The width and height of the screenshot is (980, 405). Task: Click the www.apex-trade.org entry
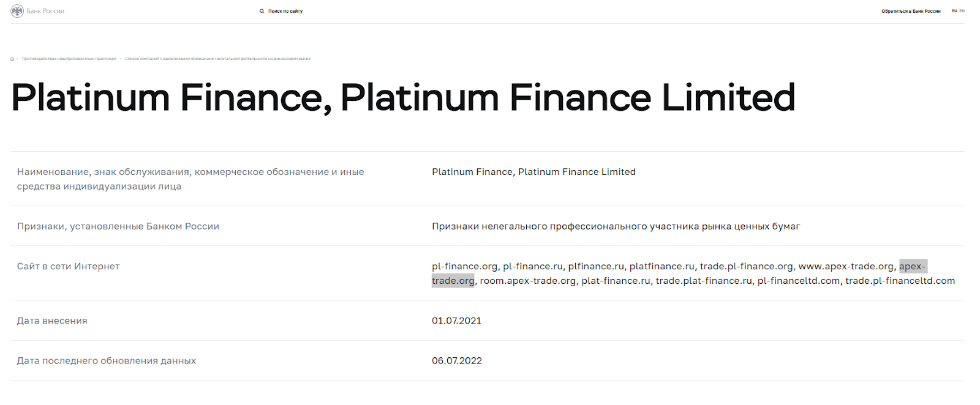pos(846,266)
